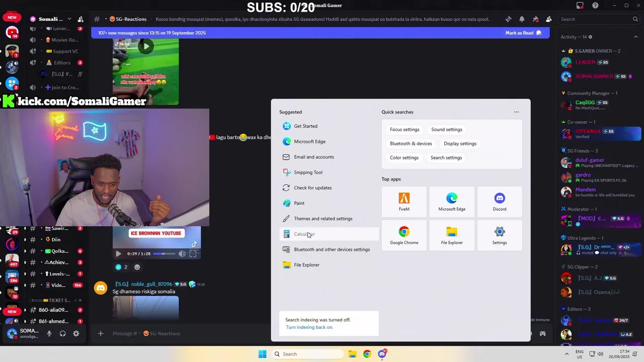Image resolution: width=644 pixels, height=362 pixels.
Task: Click the invite members icon beside server name
Action: click(x=80, y=19)
